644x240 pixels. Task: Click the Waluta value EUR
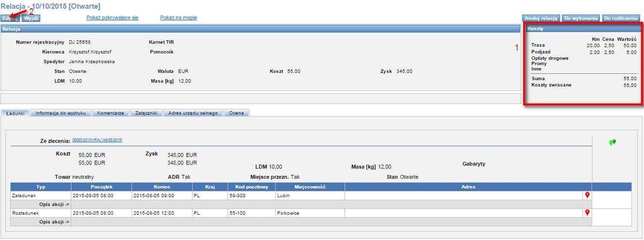coord(183,72)
